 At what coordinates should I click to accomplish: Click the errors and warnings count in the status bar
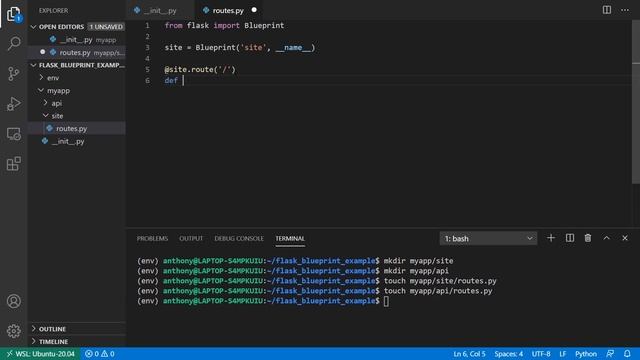100,354
